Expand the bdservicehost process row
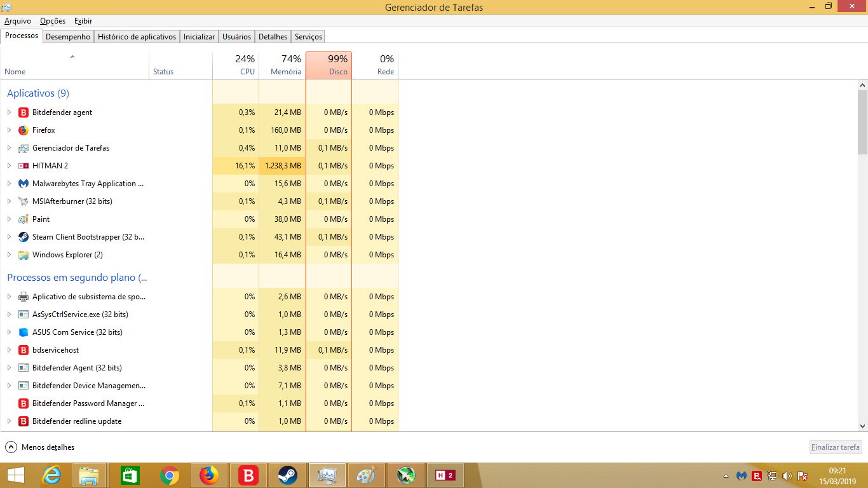This screenshot has height=488, width=868. point(9,350)
